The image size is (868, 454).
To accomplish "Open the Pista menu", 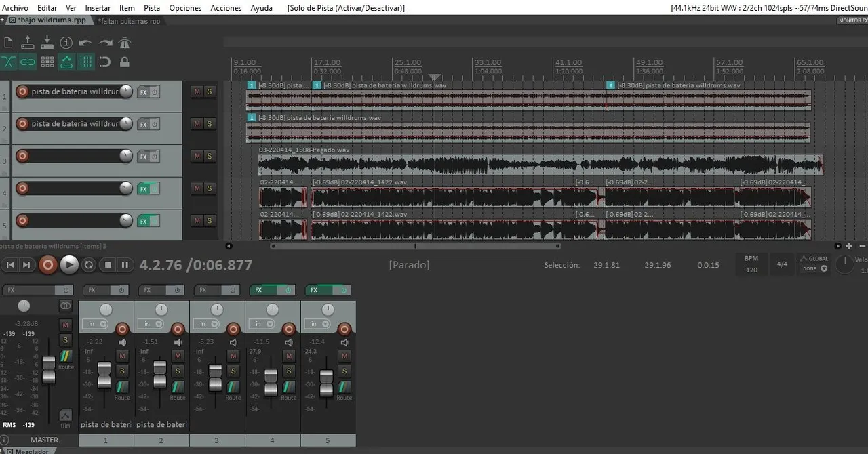I will pyautogui.click(x=152, y=8).
